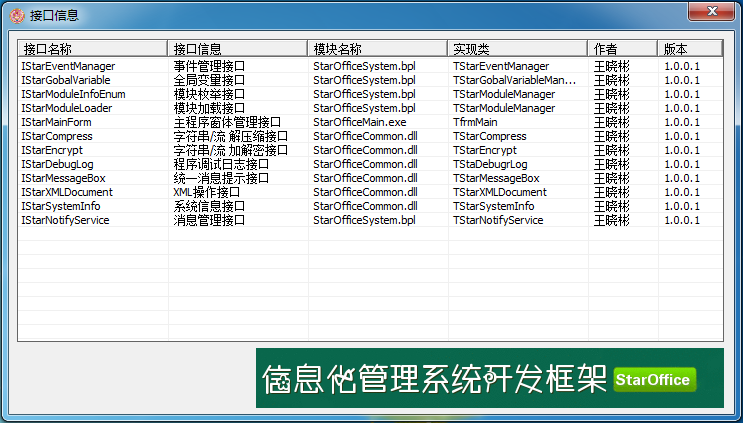Screen dimensions: 743x423
Task: Click the TStarEncrypt class cell
Action: point(485,150)
